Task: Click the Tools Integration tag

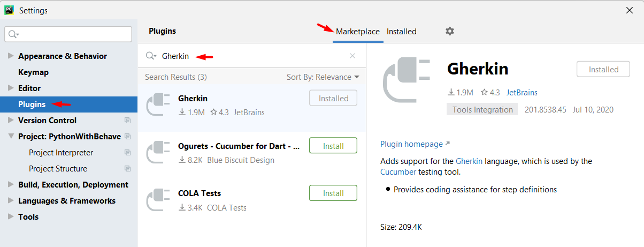Action: pyautogui.click(x=482, y=109)
